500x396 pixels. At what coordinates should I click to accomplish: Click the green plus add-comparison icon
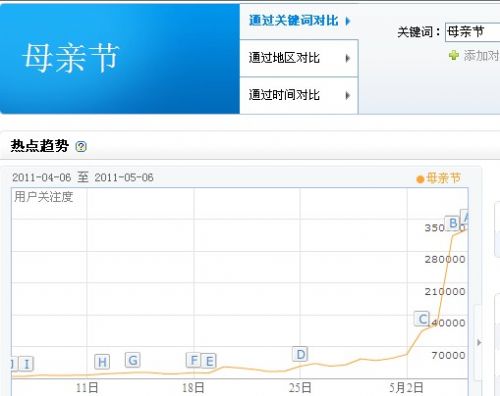pos(454,55)
